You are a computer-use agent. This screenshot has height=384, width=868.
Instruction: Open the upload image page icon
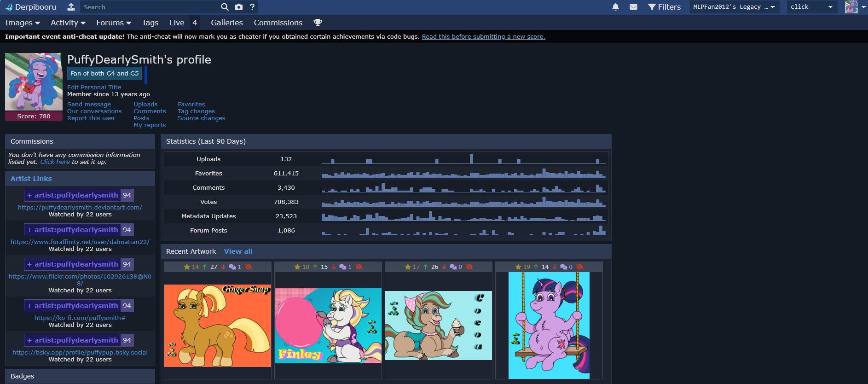point(71,7)
